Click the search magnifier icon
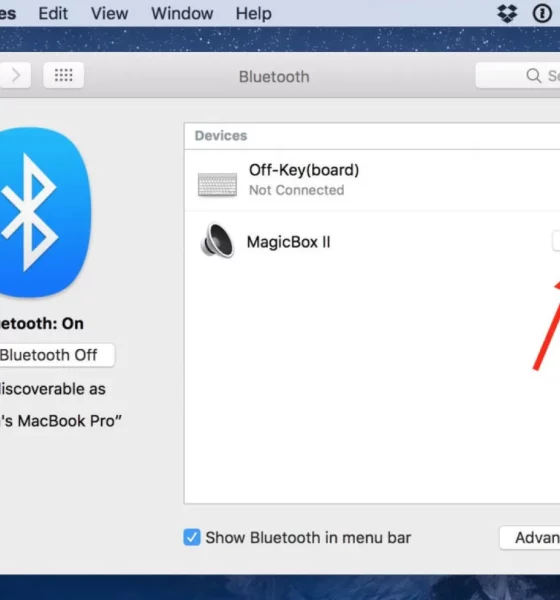Viewport: 560px width, 600px height. point(534,76)
